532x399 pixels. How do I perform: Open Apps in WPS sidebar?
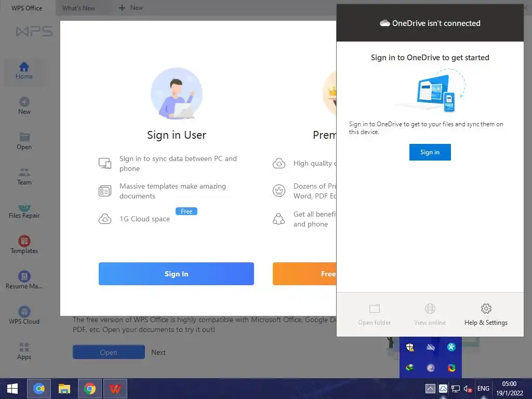click(24, 351)
